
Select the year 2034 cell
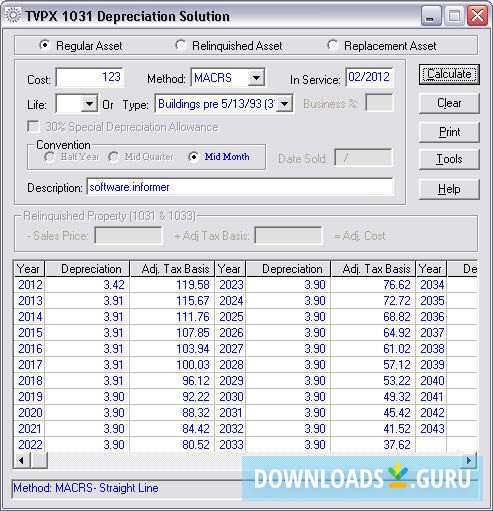pyautogui.click(x=432, y=285)
